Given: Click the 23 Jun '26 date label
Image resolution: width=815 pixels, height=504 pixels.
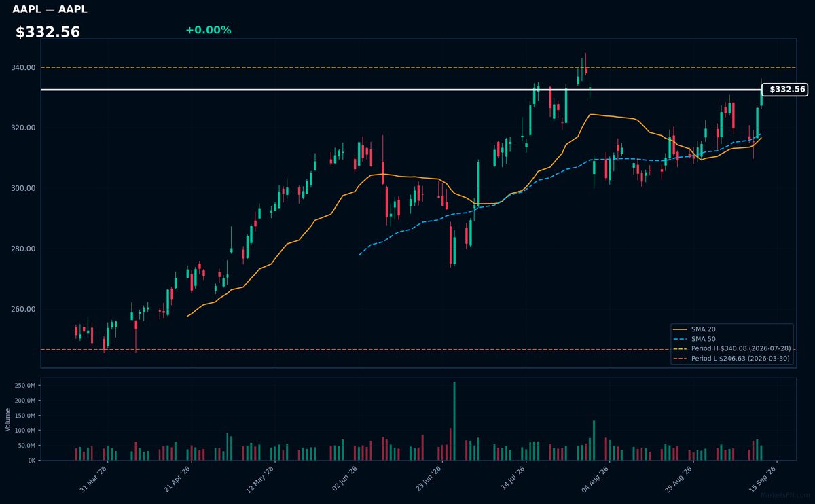Looking at the screenshot, I should click(x=428, y=480).
